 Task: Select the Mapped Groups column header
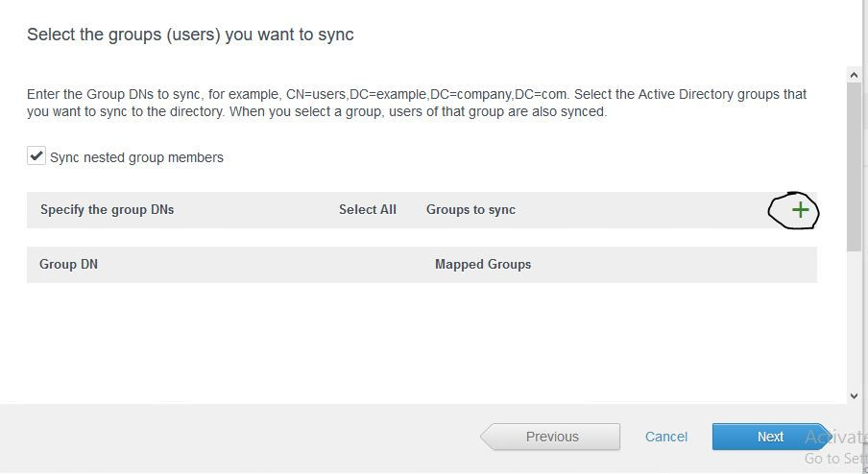coord(482,264)
